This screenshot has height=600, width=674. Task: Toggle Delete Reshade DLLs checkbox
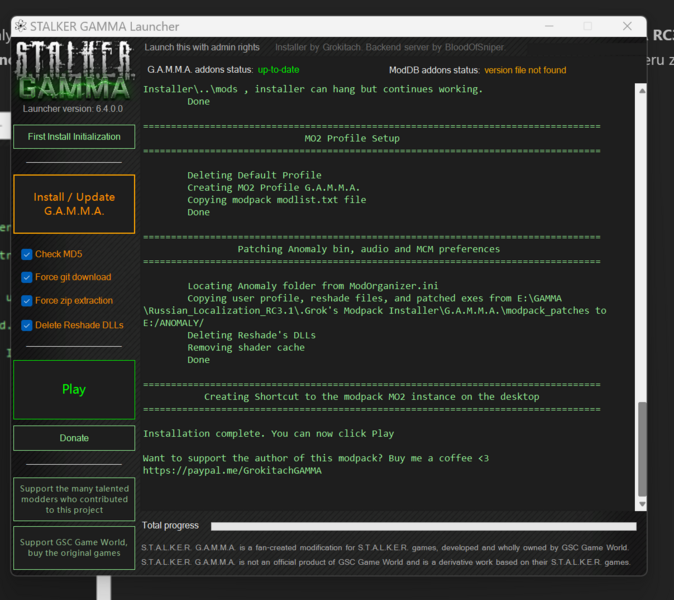click(x=27, y=325)
